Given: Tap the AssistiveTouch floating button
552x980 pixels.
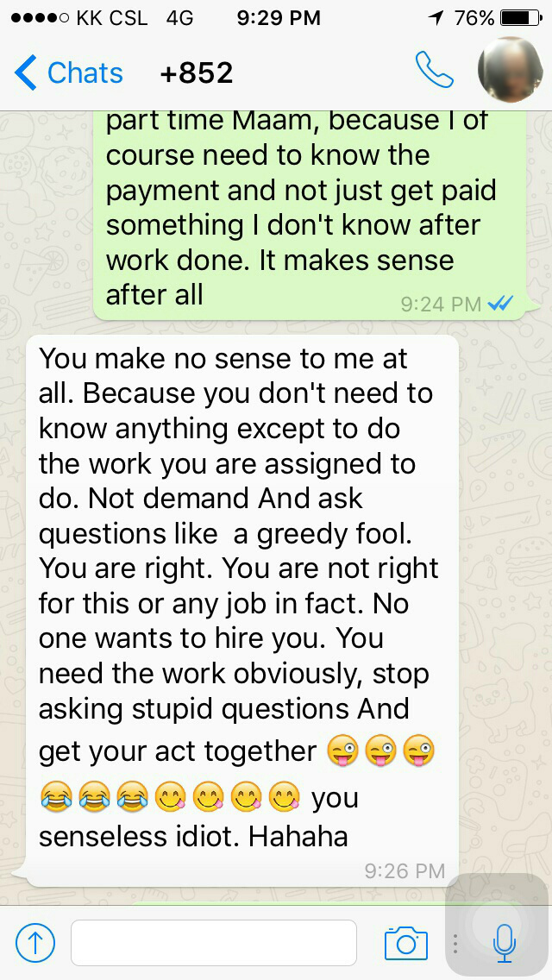Looking at the screenshot, I should (498, 925).
